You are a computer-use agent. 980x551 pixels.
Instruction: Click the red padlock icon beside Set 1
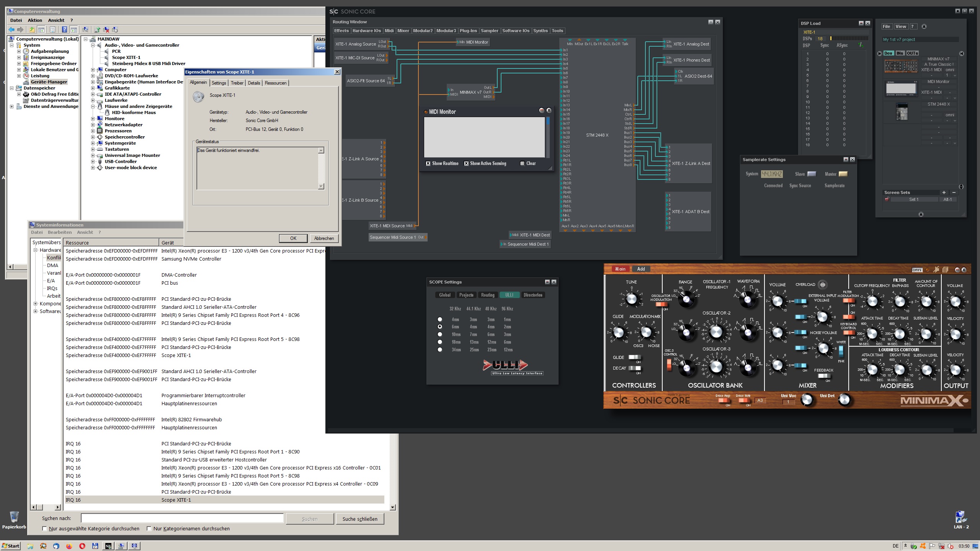tap(887, 199)
